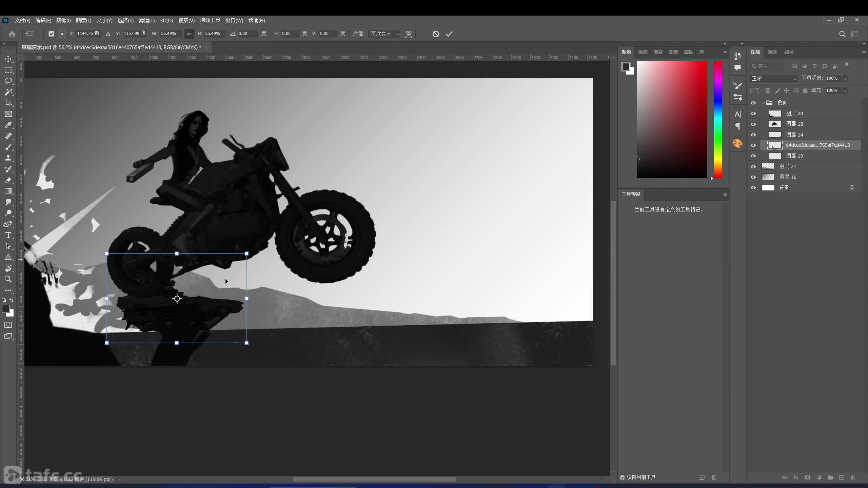This screenshot has width=868, height=488.
Task: Select the Dodge tool
Action: pyautogui.click(x=8, y=213)
